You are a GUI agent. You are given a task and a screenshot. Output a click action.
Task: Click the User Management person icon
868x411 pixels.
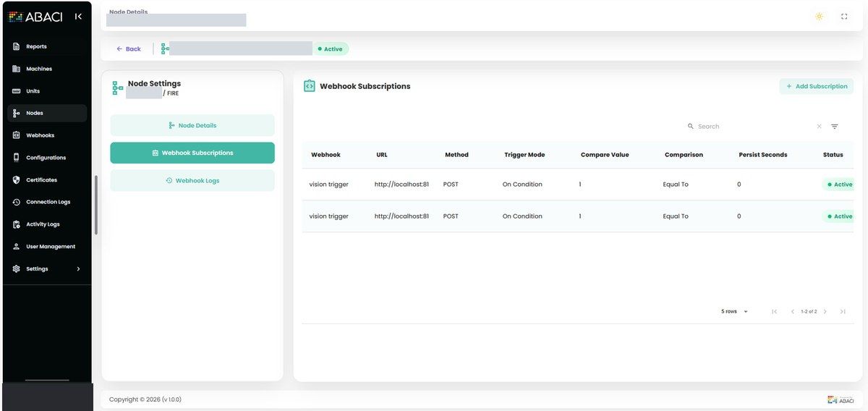16,247
